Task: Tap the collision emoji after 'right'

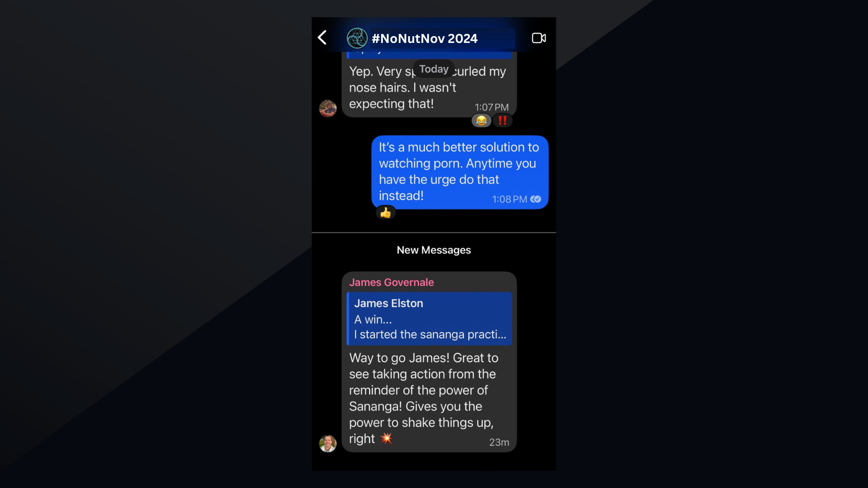Action: (x=386, y=438)
